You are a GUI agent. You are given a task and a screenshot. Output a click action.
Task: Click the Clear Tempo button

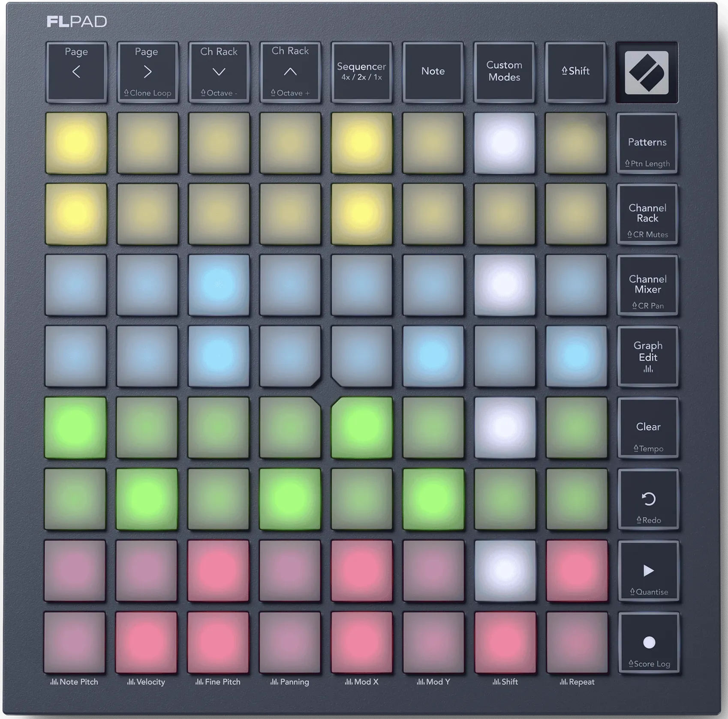648,428
